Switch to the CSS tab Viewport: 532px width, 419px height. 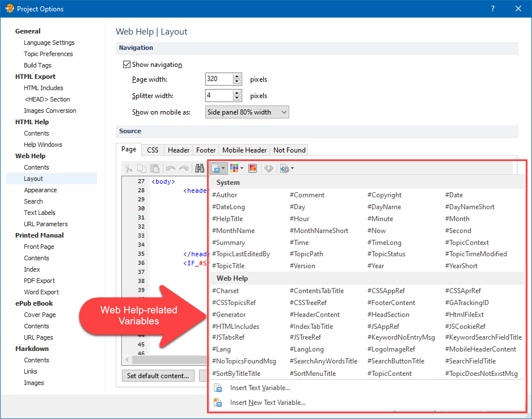(x=153, y=150)
